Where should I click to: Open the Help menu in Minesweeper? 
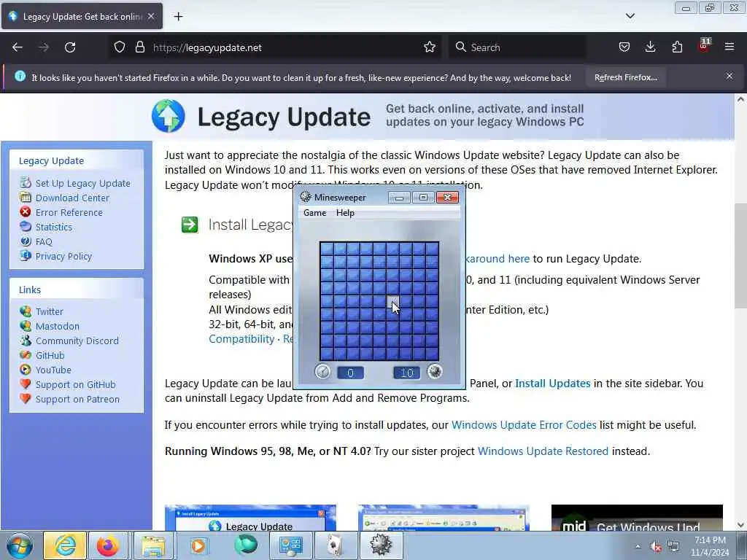pyautogui.click(x=345, y=213)
